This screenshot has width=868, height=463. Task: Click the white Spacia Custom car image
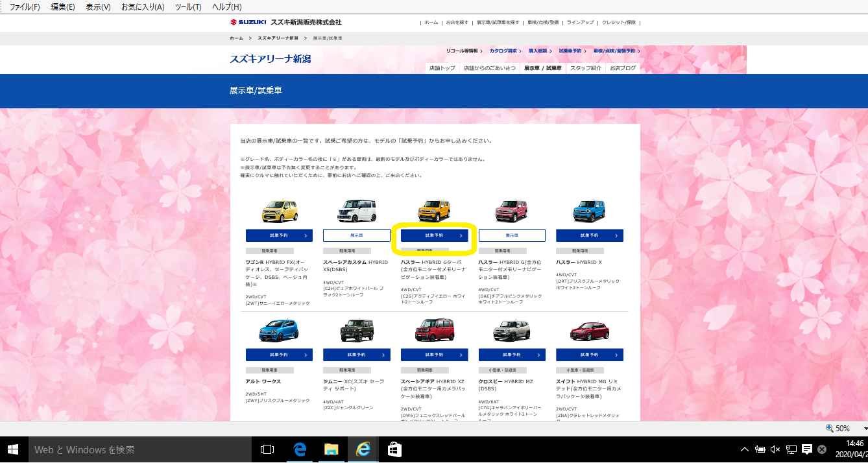point(356,211)
